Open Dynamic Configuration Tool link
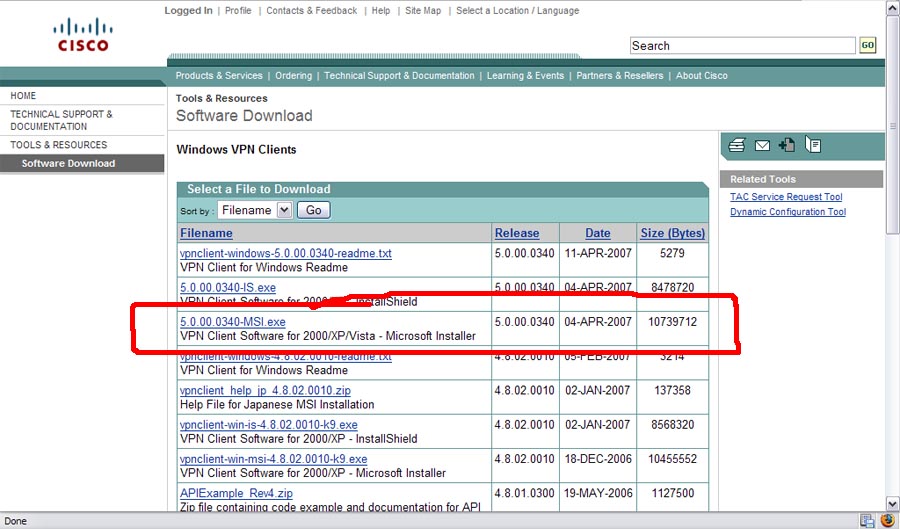The image size is (900, 529). (788, 212)
